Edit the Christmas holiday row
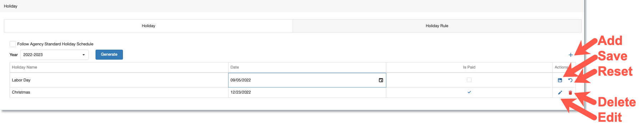 click(560, 92)
